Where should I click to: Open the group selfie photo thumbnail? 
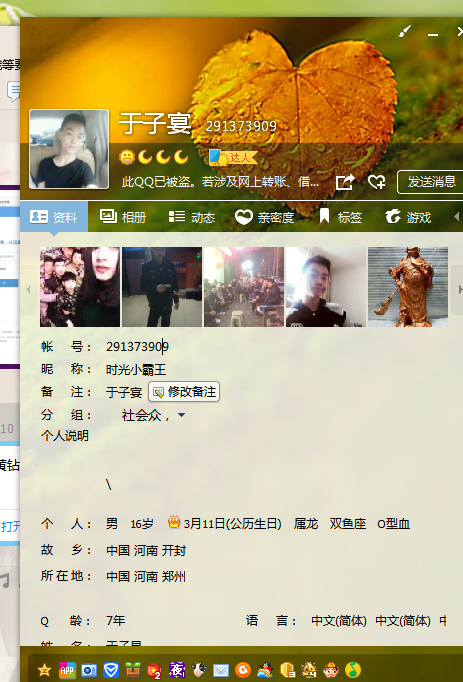(x=80, y=287)
